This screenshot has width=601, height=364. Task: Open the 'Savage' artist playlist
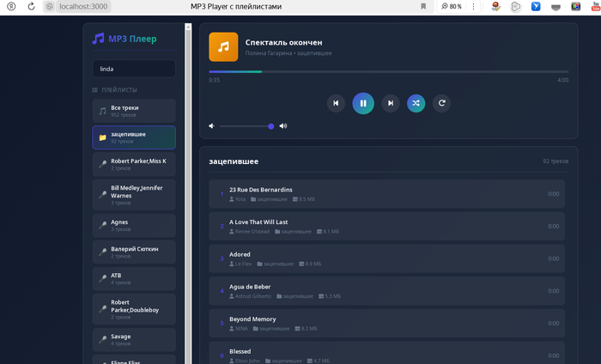(133, 339)
